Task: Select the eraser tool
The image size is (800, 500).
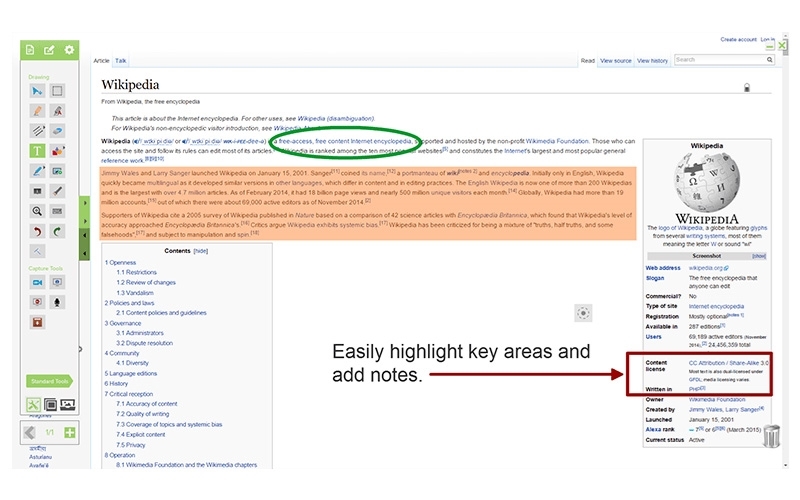Action: pyautogui.click(x=57, y=131)
